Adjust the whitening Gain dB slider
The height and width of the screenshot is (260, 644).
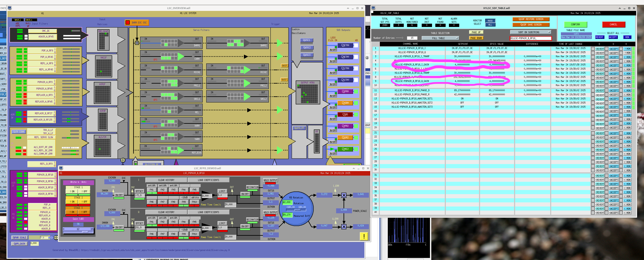click(78, 232)
